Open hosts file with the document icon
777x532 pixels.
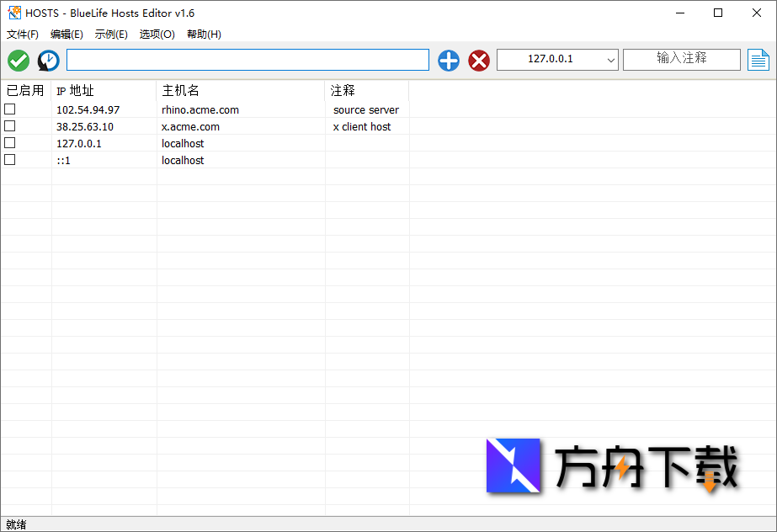[x=758, y=60]
